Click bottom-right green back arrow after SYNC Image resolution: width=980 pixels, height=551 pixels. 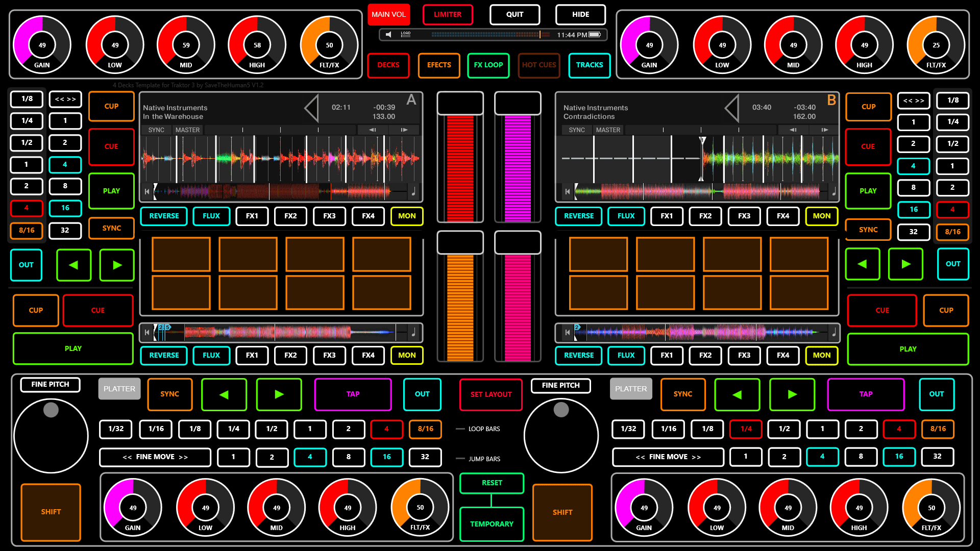(x=737, y=394)
